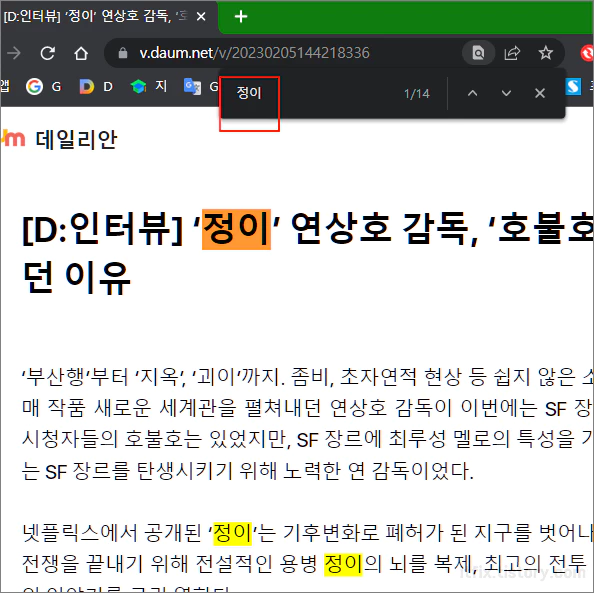Click the line starting 시청자들의 호불호는

[308, 440]
